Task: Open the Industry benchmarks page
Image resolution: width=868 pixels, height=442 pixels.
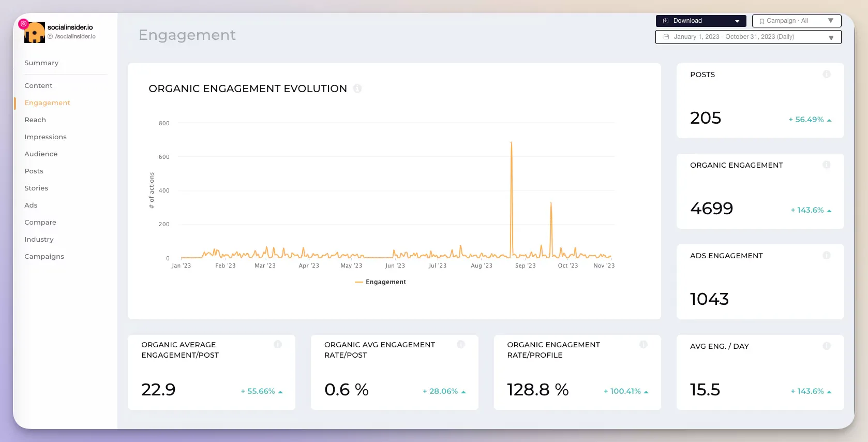Action: 39,240
